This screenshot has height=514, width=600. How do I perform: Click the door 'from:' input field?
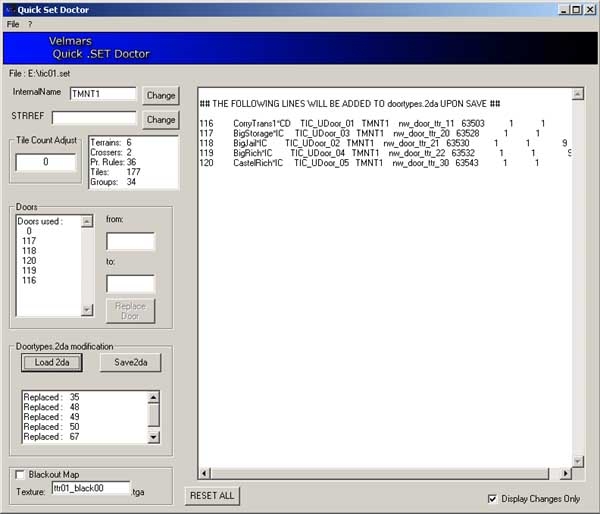[130, 241]
